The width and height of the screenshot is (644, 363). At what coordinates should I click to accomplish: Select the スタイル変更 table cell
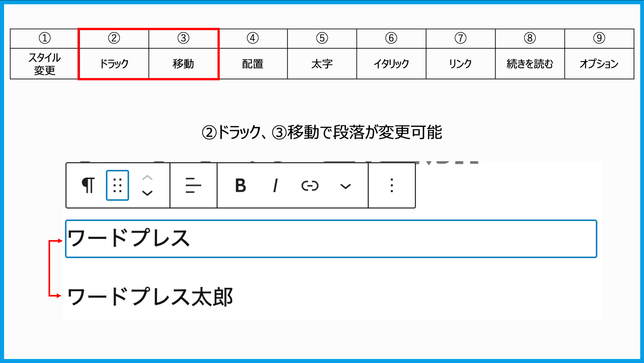tap(44, 64)
